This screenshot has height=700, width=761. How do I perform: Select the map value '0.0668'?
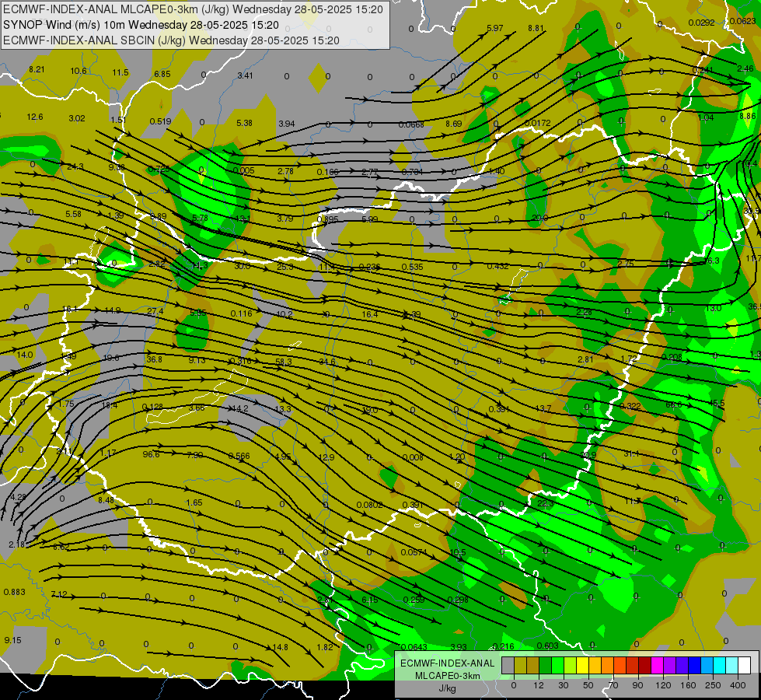pyautogui.click(x=411, y=124)
